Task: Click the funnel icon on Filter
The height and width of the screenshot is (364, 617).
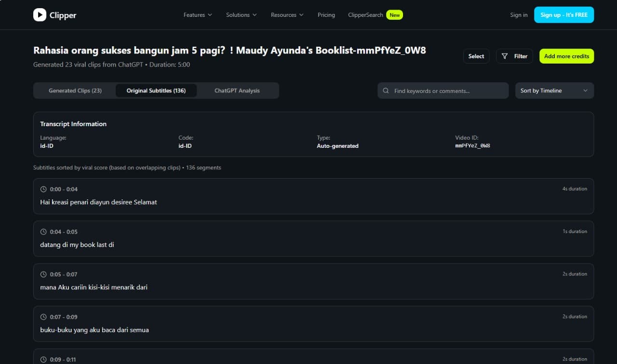Action: tap(505, 56)
